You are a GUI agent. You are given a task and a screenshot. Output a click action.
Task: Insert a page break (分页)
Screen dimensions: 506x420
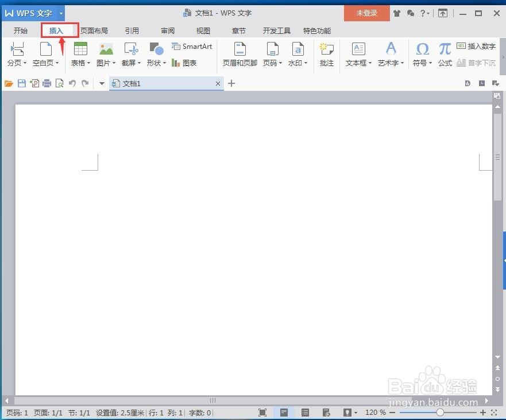[x=17, y=54]
